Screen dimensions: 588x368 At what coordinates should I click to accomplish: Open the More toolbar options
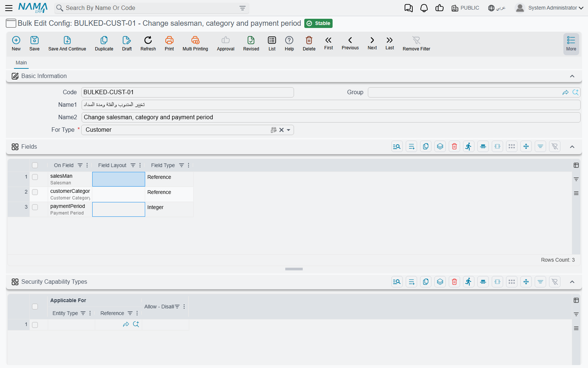click(x=571, y=44)
